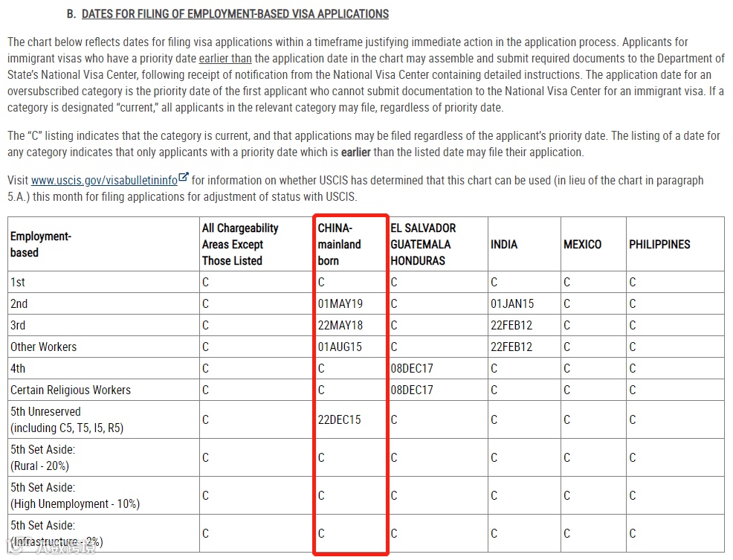Click the external link icon after visabulletininfo
The height and width of the screenshot is (560, 733).
click(184, 177)
